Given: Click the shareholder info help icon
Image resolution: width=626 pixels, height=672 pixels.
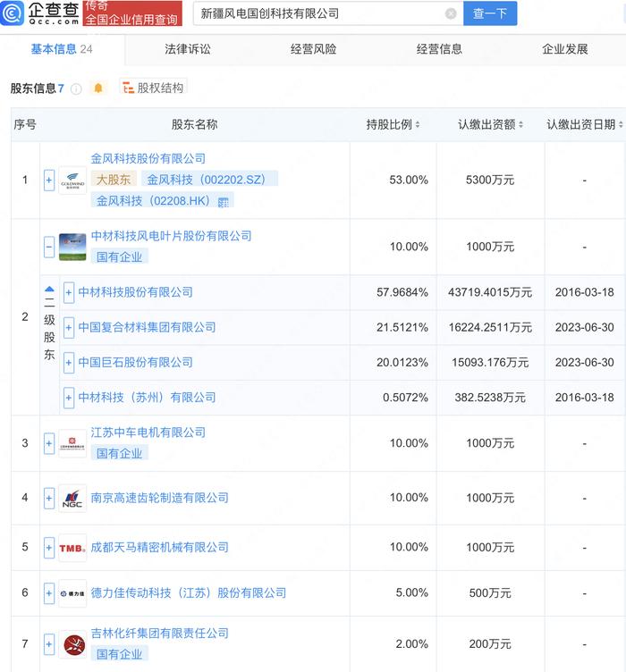Looking at the screenshot, I should tap(76, 88).
